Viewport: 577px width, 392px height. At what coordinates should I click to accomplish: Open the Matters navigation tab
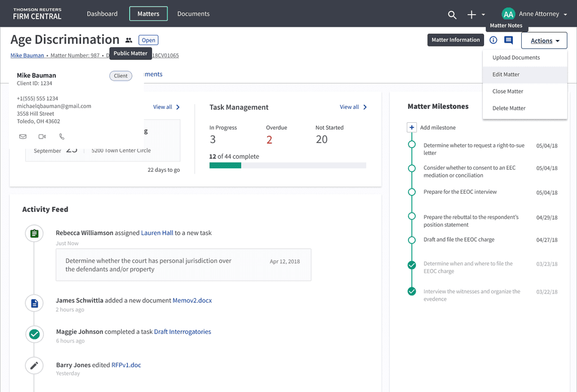click(148, 14)
